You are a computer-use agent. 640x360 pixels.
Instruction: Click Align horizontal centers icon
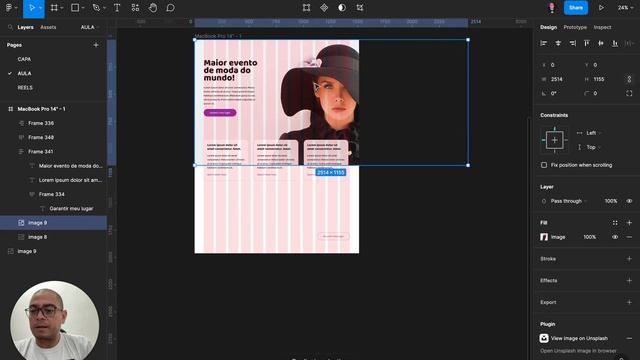click(558, 43)
